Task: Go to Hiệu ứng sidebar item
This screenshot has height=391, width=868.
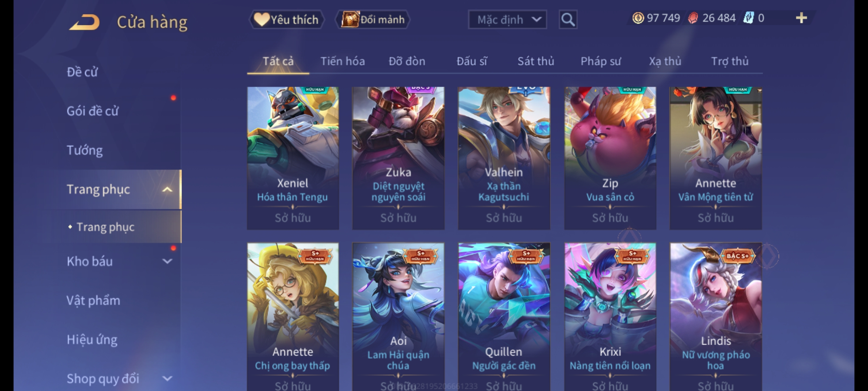Action: tap(92, 340)
